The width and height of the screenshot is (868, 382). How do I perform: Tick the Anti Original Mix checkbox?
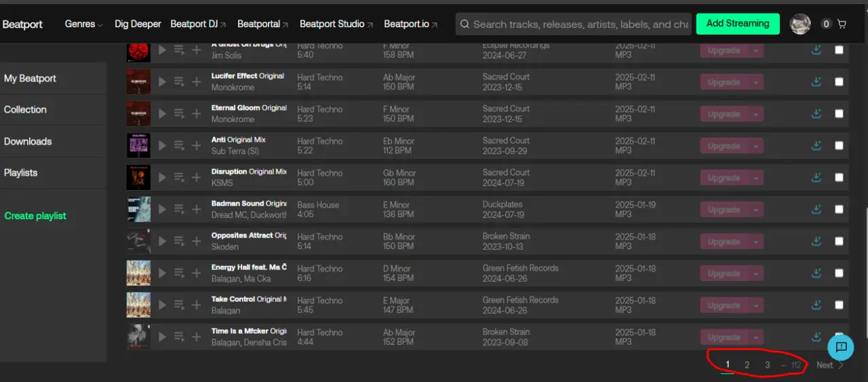pos(839,145)
